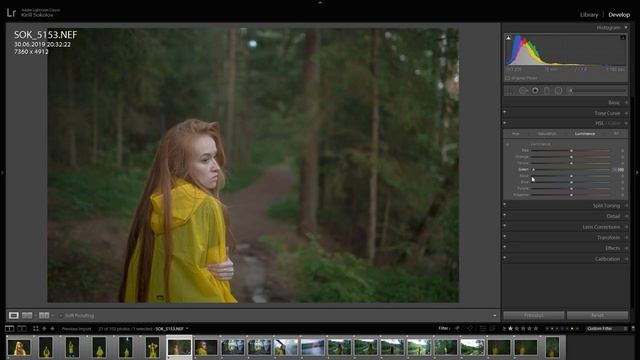
Task: Select the Luminance tab in HSL
Action: pyautogui.click(x=584, y=134)
